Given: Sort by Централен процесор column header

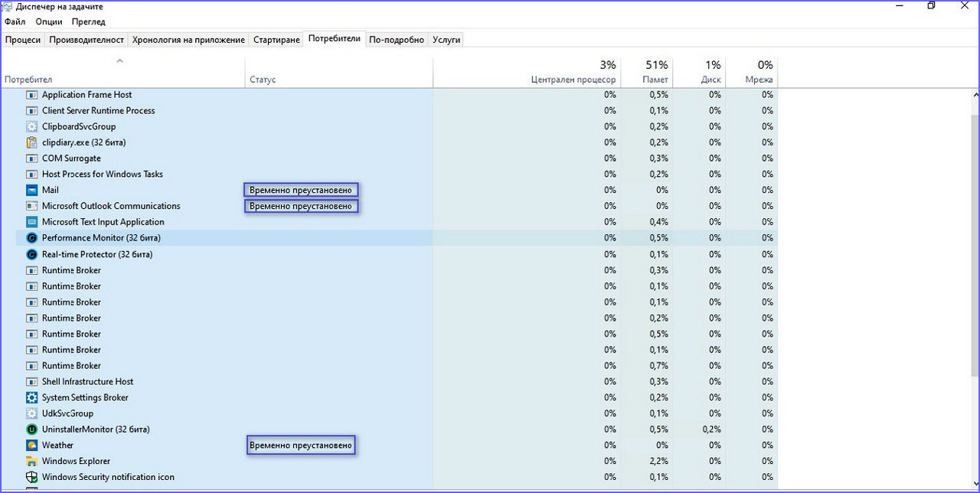Looking at the screenshot, I should point(527,72).
